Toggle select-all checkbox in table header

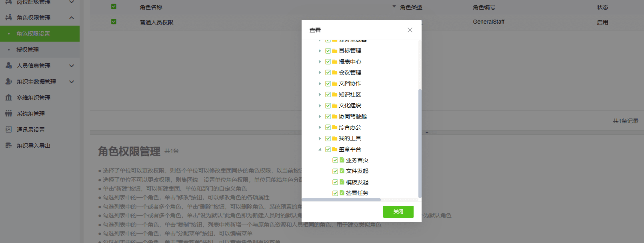[114, 6]
